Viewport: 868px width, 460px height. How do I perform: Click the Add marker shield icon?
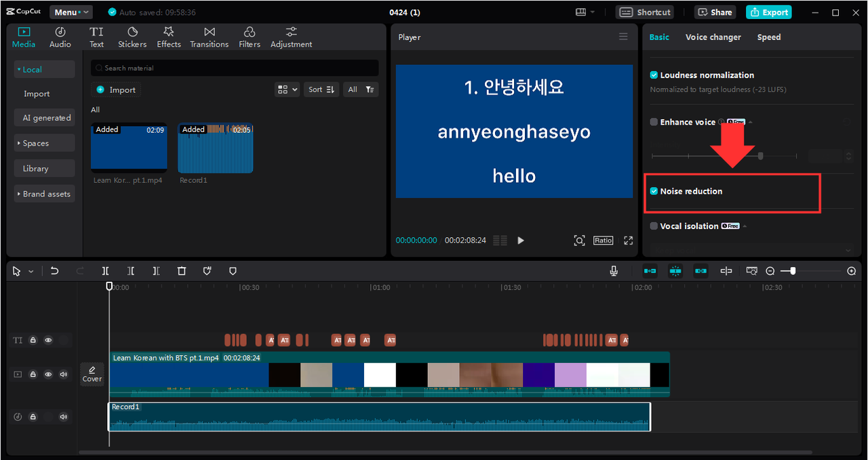[233, 271]
